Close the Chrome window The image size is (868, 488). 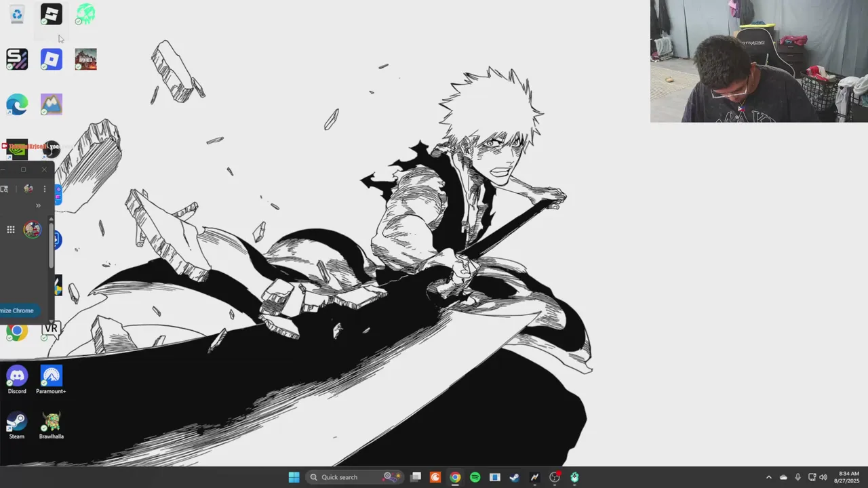(x=44, y=169)
